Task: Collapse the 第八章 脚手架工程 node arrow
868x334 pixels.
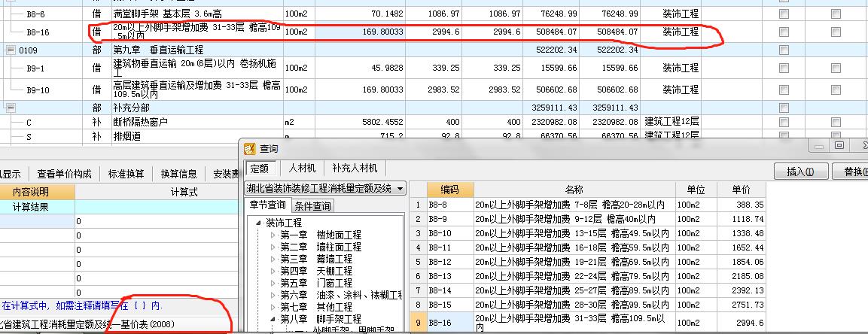Action: pos(273,319)
